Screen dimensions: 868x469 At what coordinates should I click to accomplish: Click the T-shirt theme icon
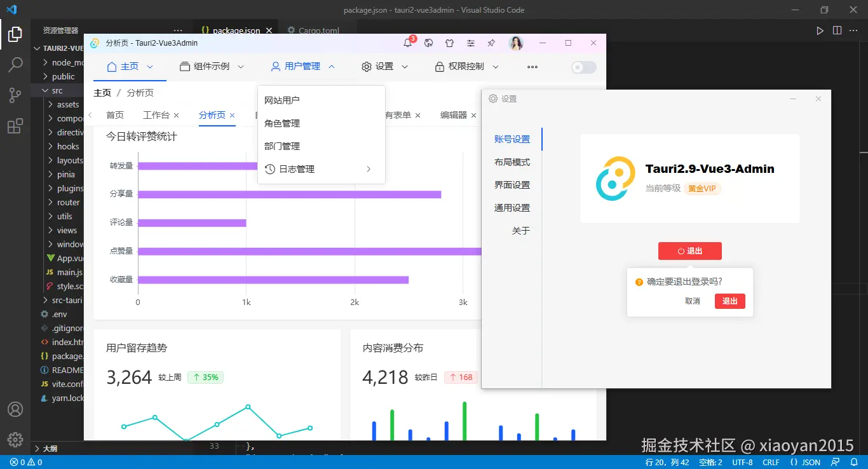[449, 43]
